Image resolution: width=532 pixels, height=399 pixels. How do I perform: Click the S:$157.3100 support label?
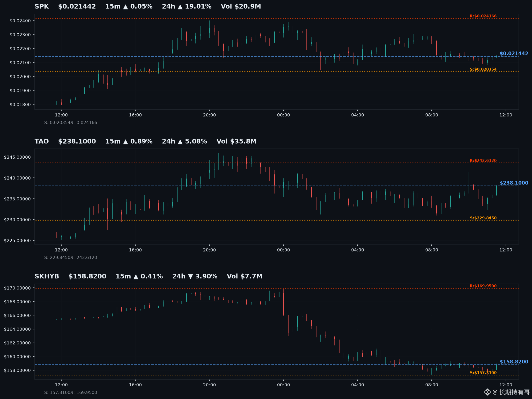point(483,373)
